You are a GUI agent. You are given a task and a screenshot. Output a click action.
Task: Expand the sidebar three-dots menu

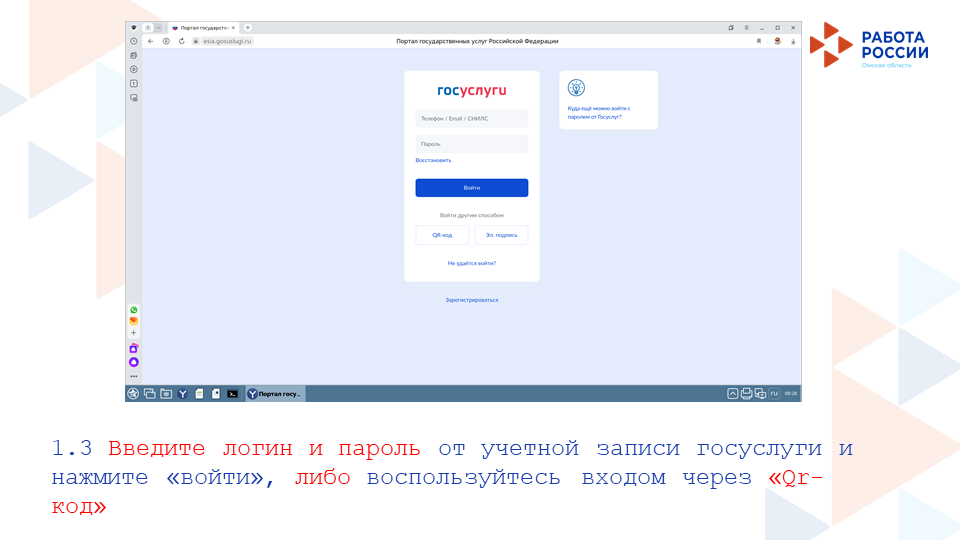tap(134, 376)
